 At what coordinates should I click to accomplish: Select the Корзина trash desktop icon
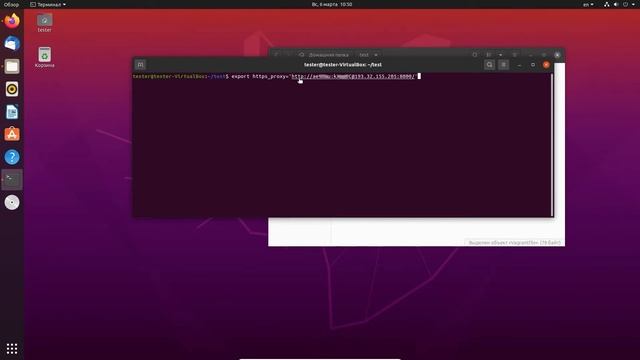[44, 58]
